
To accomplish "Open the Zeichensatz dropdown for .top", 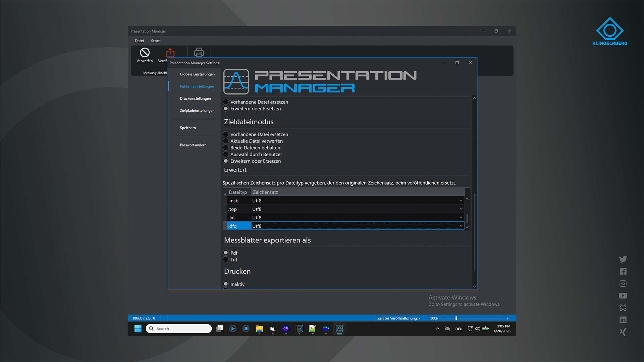I will pyautogui.click(x=461, y=209).
